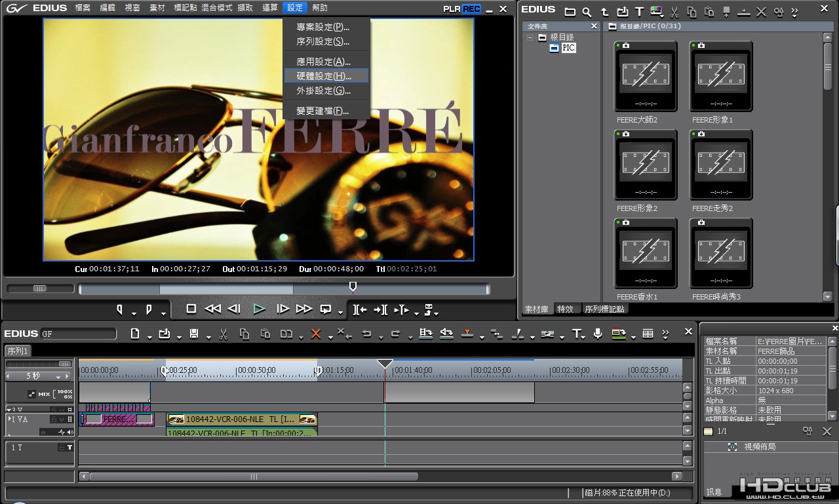Open the timeline Create Title T tool

pyautogui.click(x=577, y=334)
